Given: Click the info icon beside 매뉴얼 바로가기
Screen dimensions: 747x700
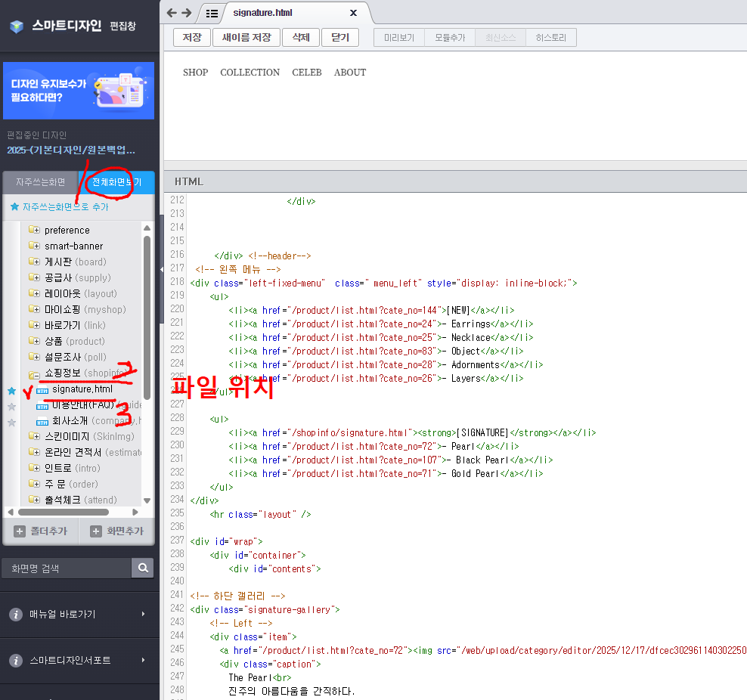Looking at the screenshot, I should click(x=15, y=615).
